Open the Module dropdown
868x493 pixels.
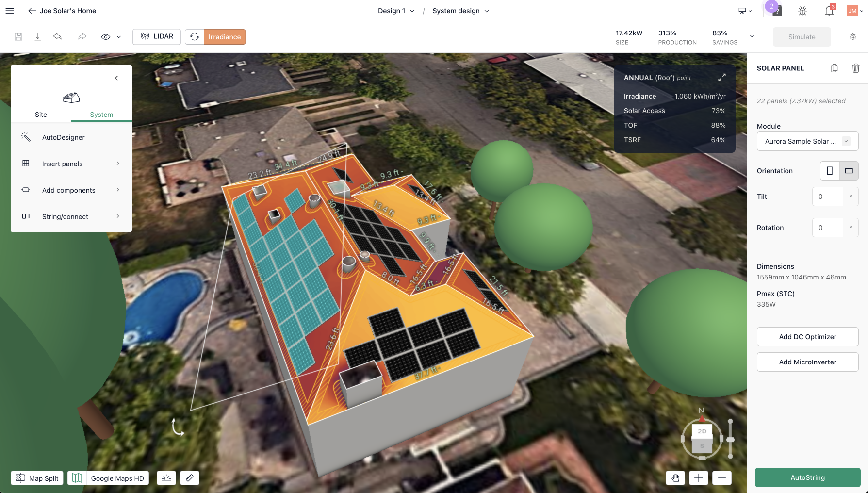(807, 141)
